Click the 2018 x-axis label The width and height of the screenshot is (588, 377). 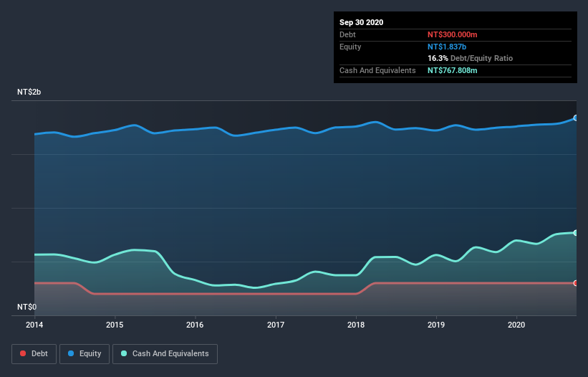356,325
